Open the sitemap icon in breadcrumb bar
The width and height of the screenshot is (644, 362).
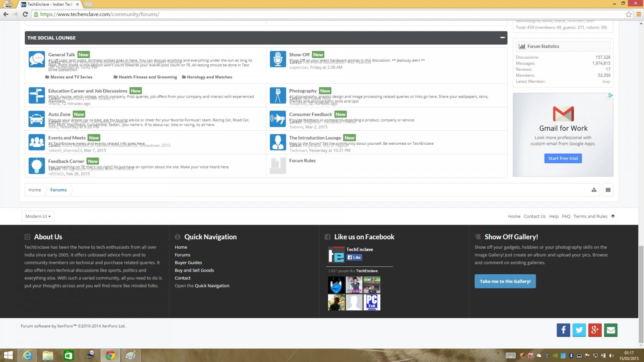pos(594,190)
